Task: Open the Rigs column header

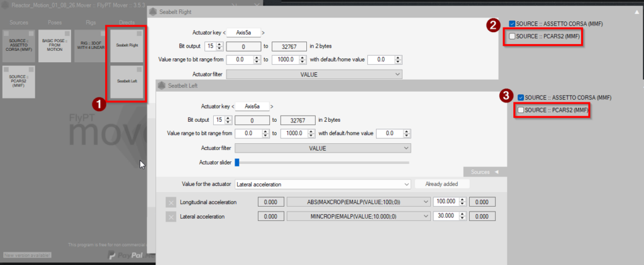Action: click(91, 22)
